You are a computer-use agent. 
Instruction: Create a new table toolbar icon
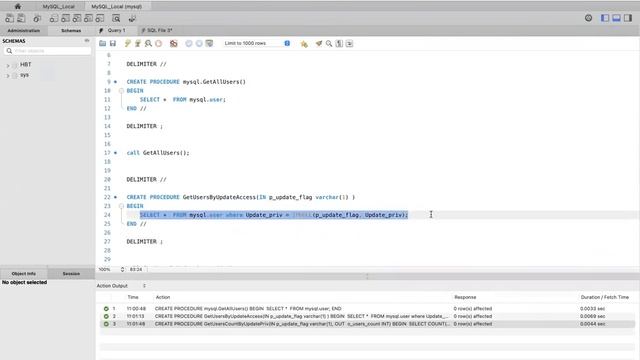pos(65,18)
